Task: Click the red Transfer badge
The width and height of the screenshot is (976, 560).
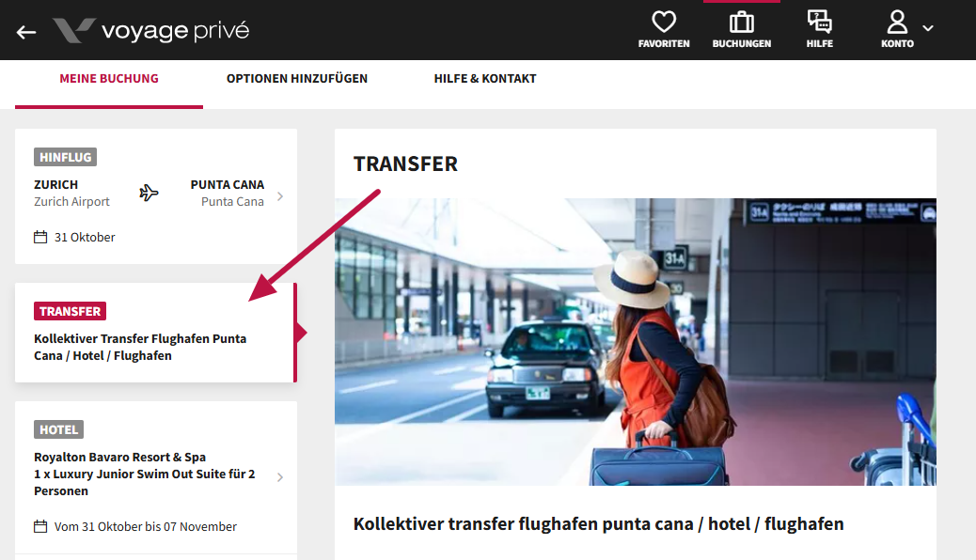Action: 70,311
